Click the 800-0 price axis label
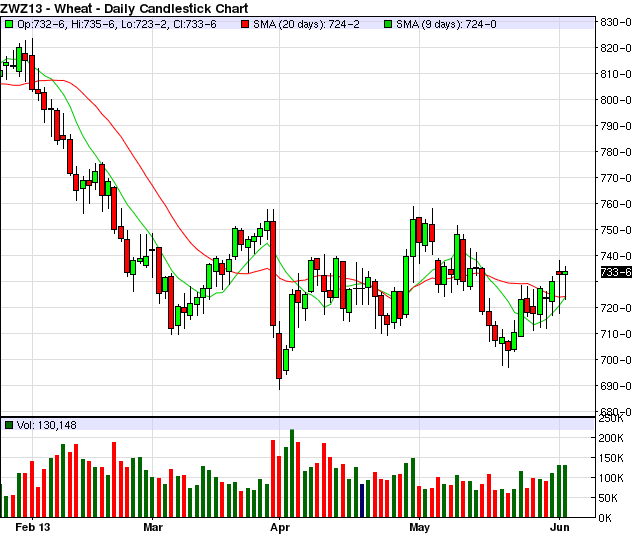This screenshot has height=536, width=640. [x=616, y=100]
